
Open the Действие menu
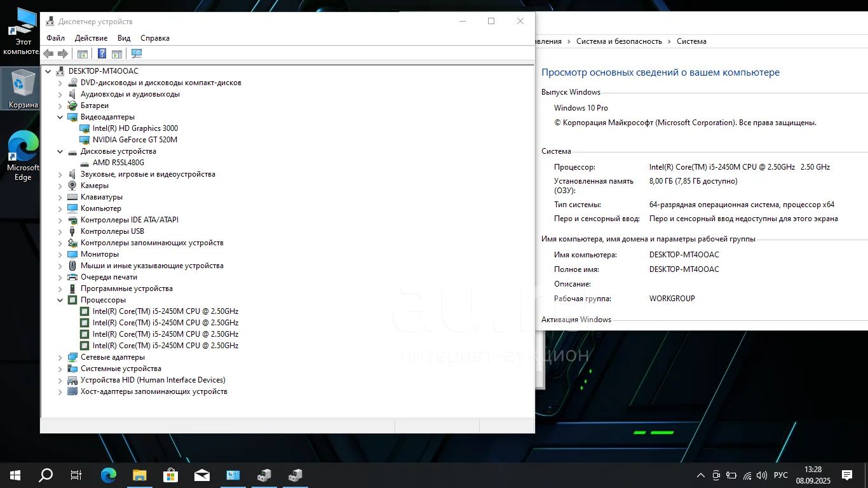(x=91, y=38)
